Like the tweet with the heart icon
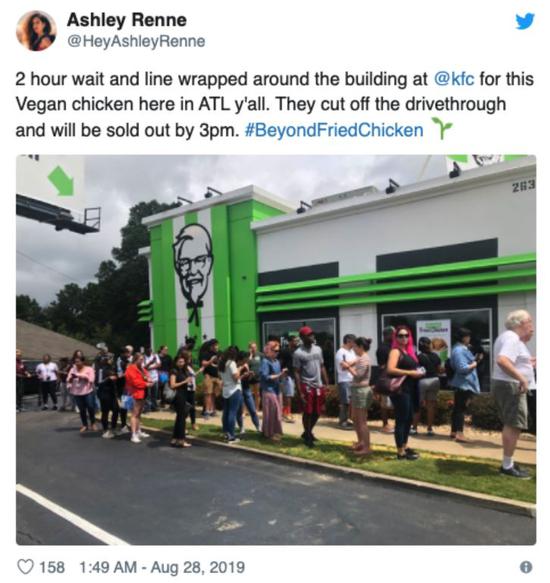 click(x=26, y=567)
